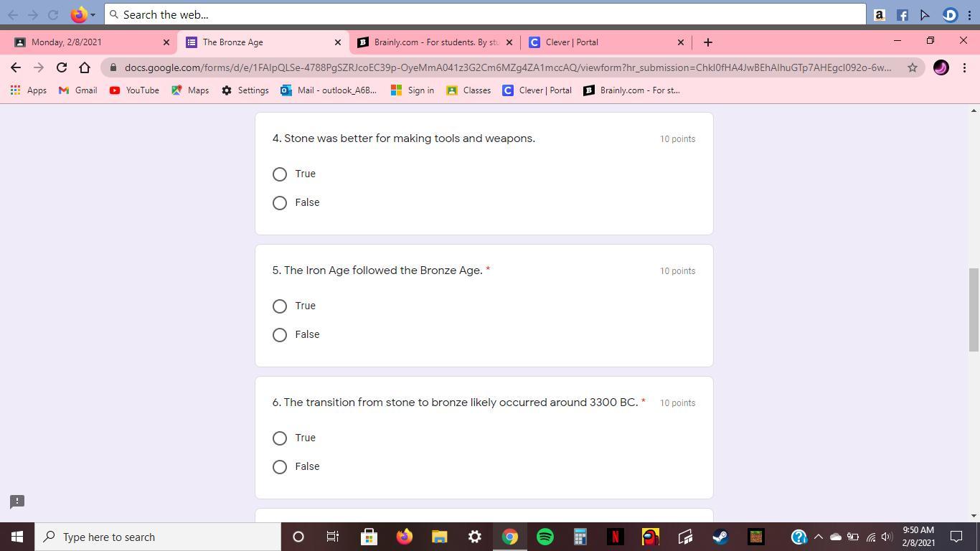Screen dimensions: 980x551
Task: Go to Chrome home page icon
Action: tap(85, 67)
